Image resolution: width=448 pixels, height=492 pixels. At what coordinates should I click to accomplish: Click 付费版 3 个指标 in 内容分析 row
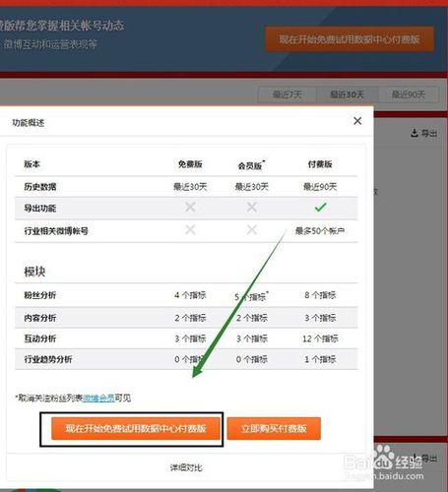[x=320, y=318]
